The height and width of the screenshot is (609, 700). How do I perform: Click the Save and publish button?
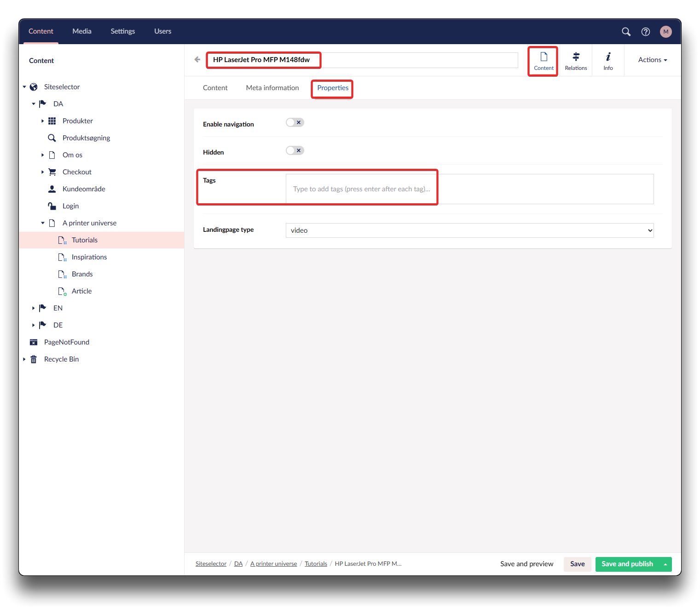627,564
